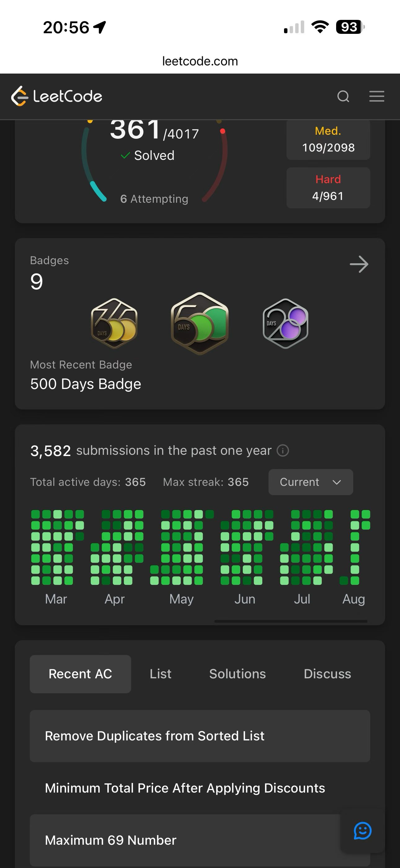Open Remove Duplicates from Sorted List
Screen dimensions: 400x868
200,736
